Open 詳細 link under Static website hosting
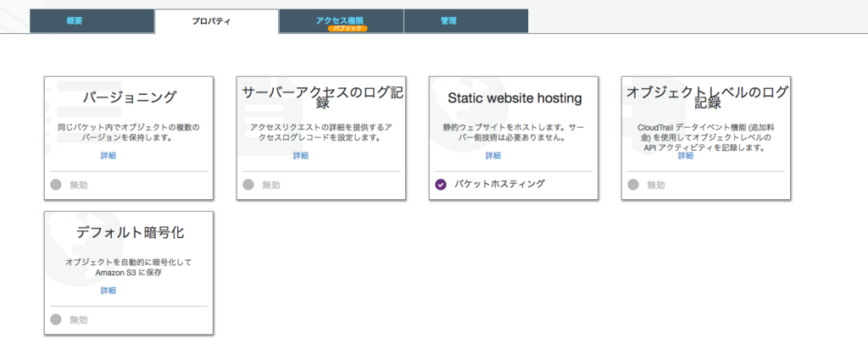868x355 pixels. (493, 155)
